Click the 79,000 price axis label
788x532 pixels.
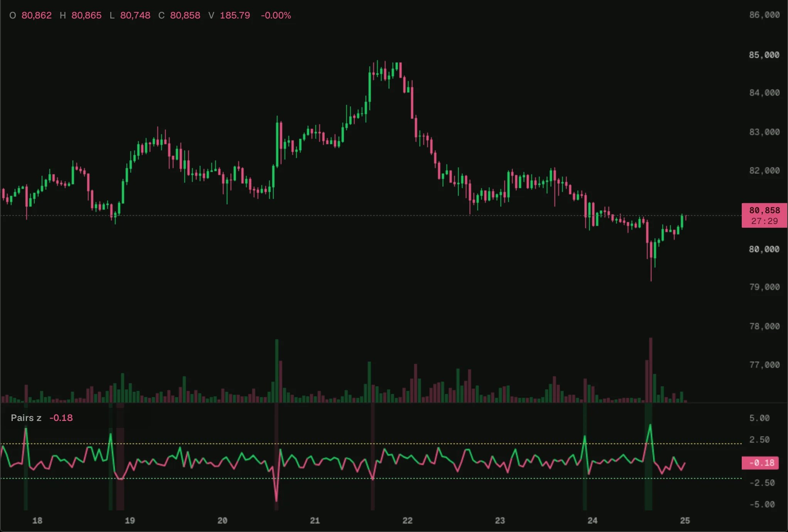[764, 287]
